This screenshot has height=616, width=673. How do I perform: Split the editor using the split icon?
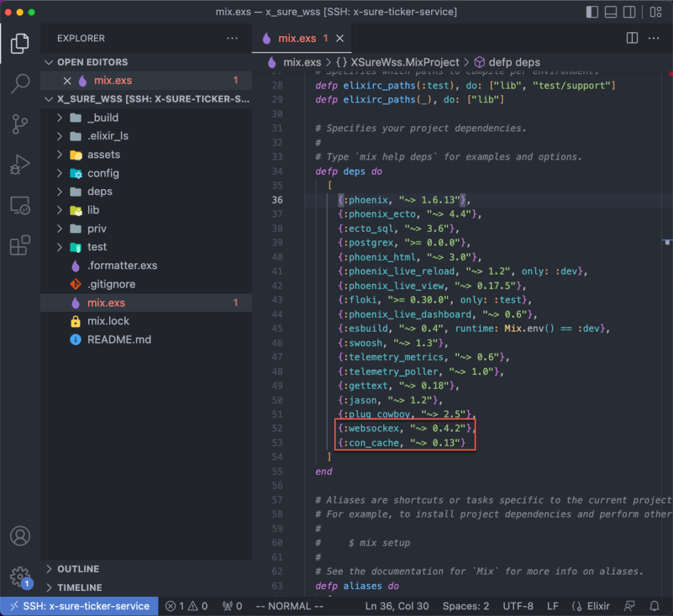[x=632, y=38]
